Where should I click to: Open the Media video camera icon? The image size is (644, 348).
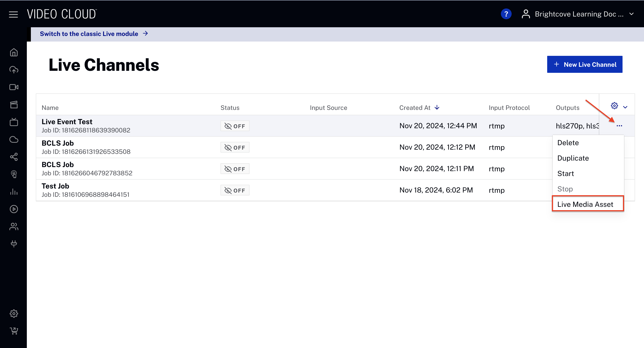tap(14, 87)
